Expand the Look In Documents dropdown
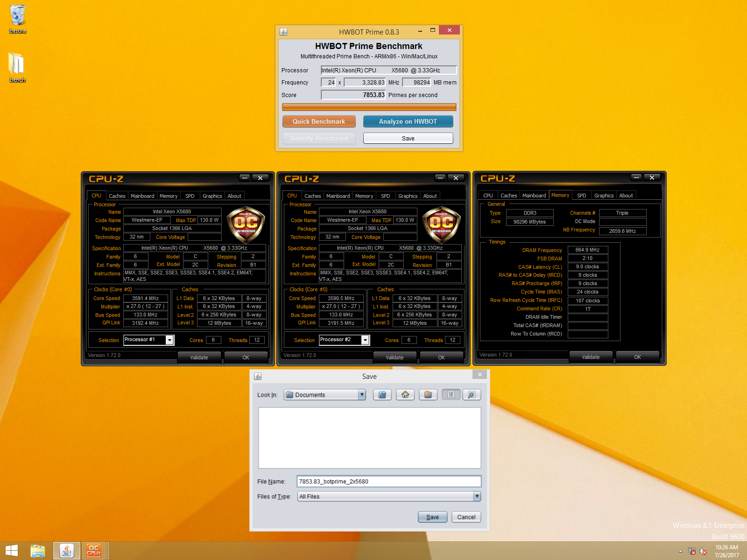 tap(362, 395)
